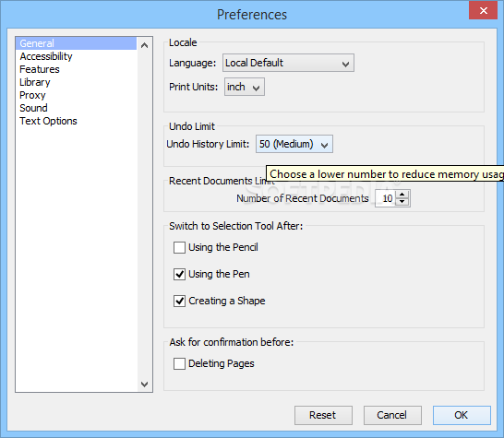
Task: Select Features in the category list
Action: click(39, 69)
